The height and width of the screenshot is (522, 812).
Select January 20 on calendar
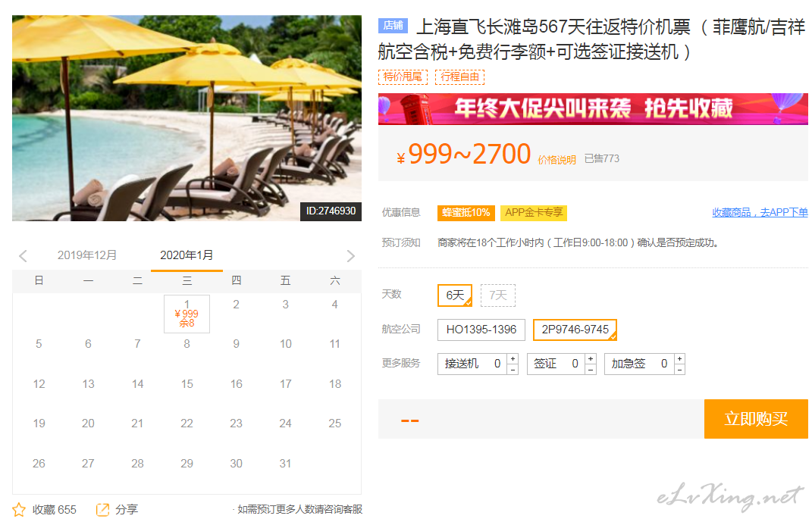click(x=88, y=424)
